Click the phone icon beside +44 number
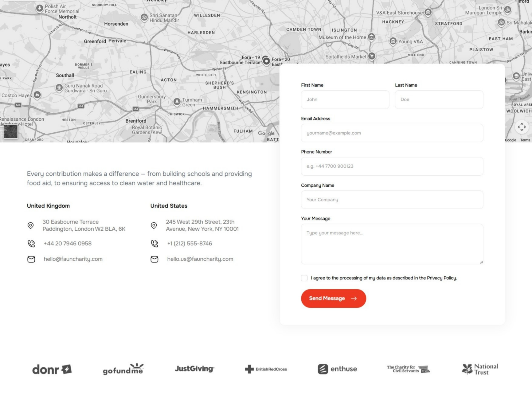This screenshot has height=399, width=532. (x=31, y=244)
